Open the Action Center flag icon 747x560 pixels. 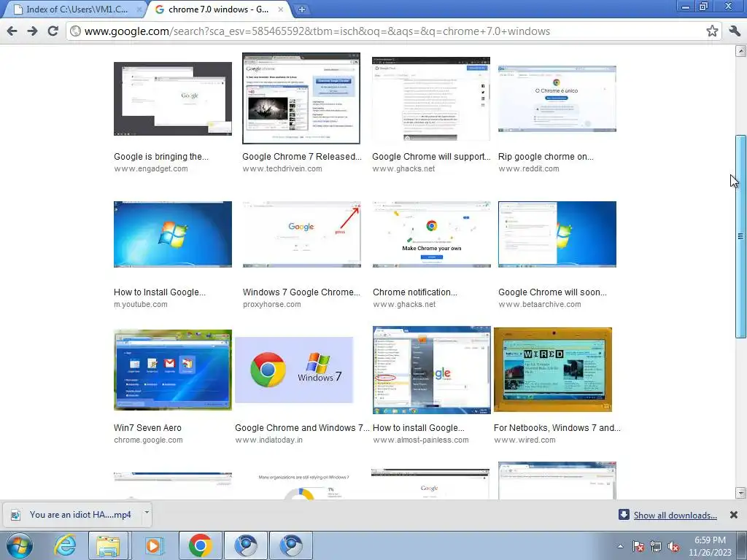point(638,547)
